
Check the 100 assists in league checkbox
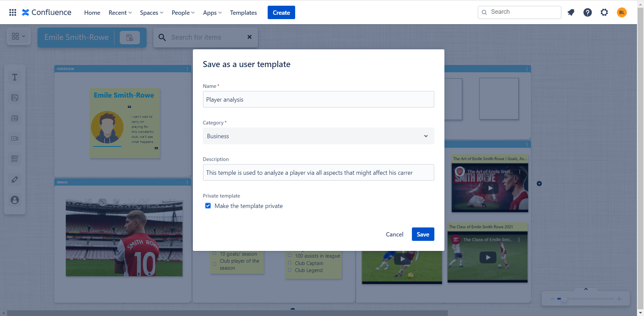click(x=290, y=256)
